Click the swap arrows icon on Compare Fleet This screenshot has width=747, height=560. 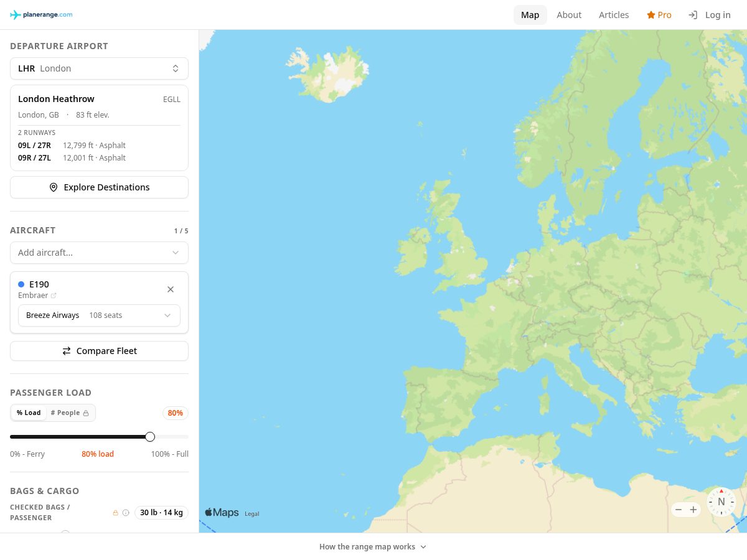pyautogui.click(x=67, y=351)
